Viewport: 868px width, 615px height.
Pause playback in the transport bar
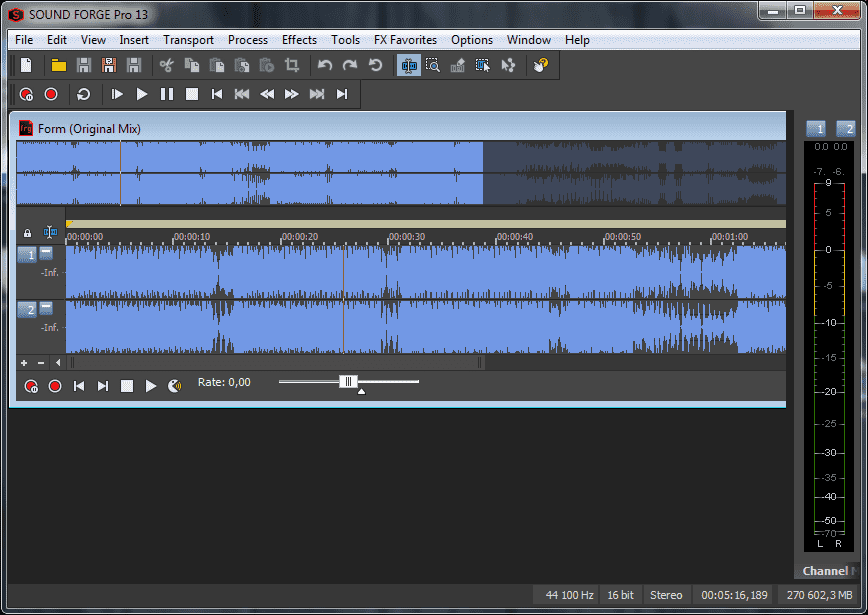coord(167,95)
